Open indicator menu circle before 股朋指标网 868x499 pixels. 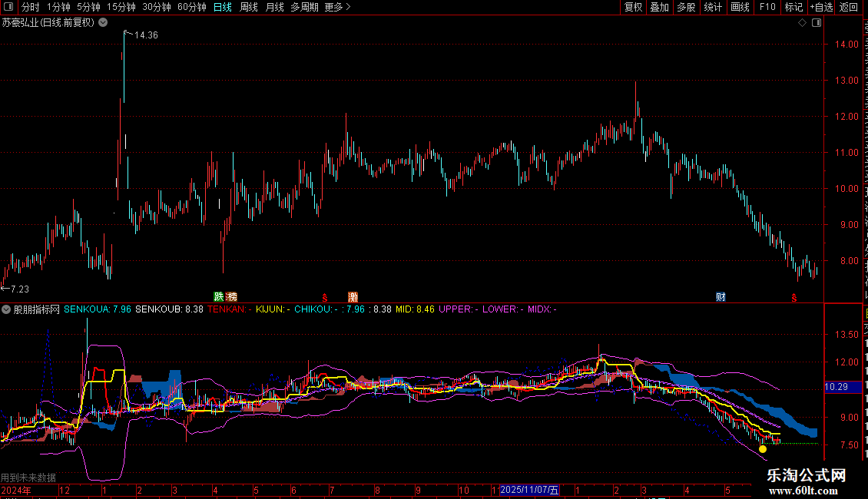(6, 309)
